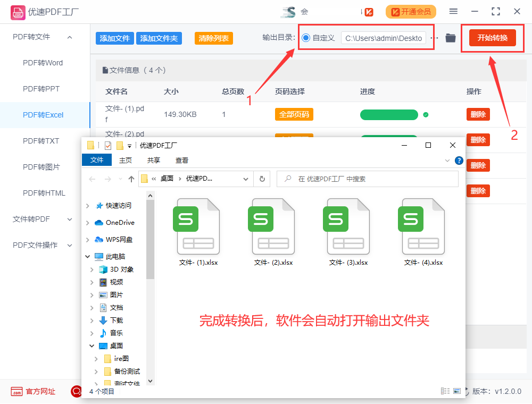Delete the 文件- (1).pdf row
This screenshot has height=404, width=532.
[x=478, y=115]
